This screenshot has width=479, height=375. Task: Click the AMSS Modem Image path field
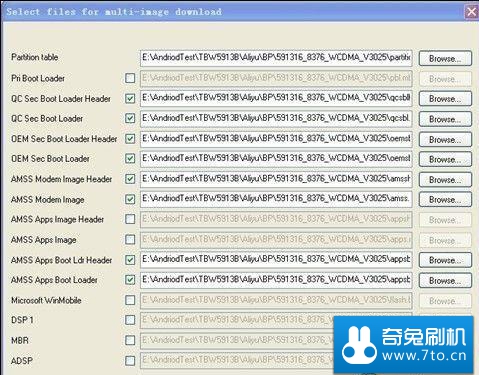pos(276,199)
